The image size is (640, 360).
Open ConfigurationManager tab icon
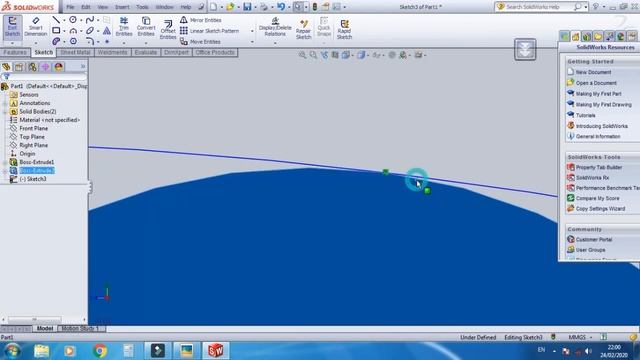(32, 67)
